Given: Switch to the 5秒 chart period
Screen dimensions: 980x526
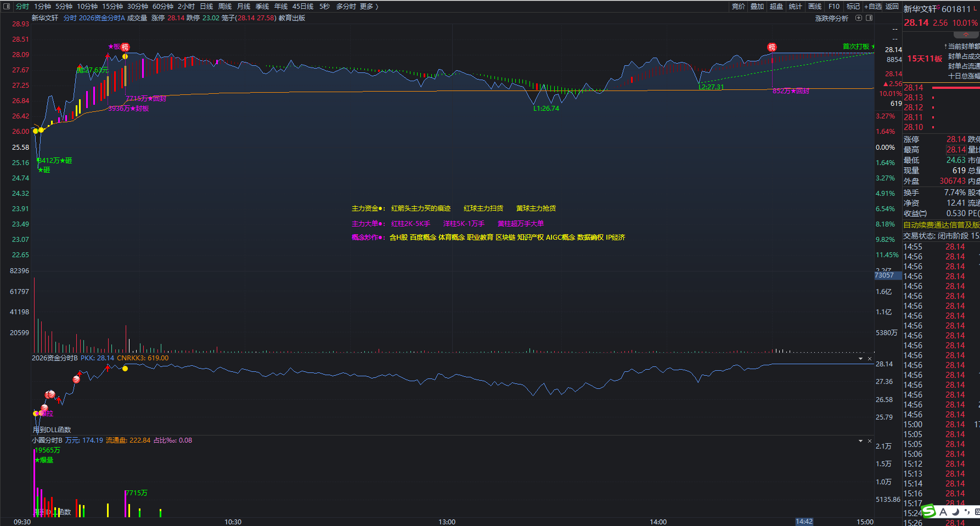Looking at the screenshot, I should [325, 7].
